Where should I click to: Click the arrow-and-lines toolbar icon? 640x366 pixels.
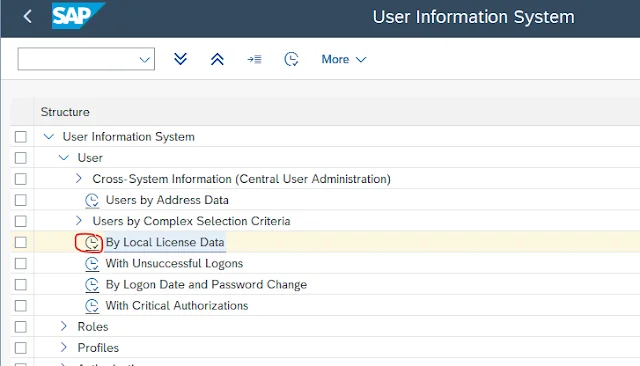click(x=254, y=60)
